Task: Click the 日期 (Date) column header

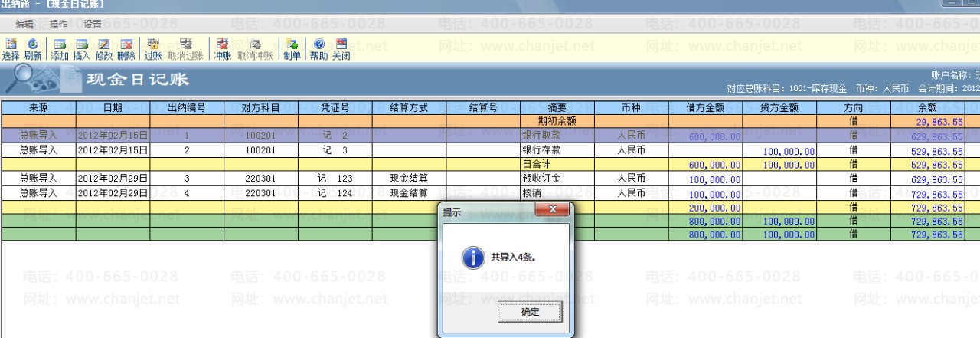Action: click(113, 108)
